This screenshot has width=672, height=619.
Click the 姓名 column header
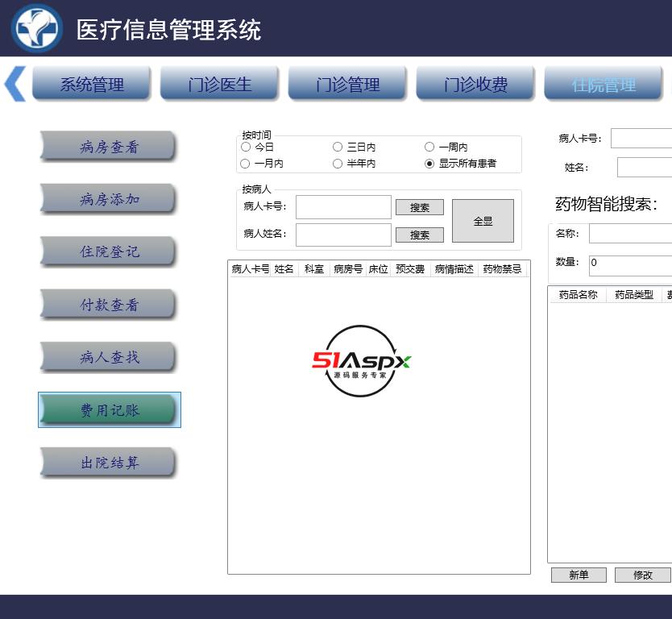(x=284, y=268)
